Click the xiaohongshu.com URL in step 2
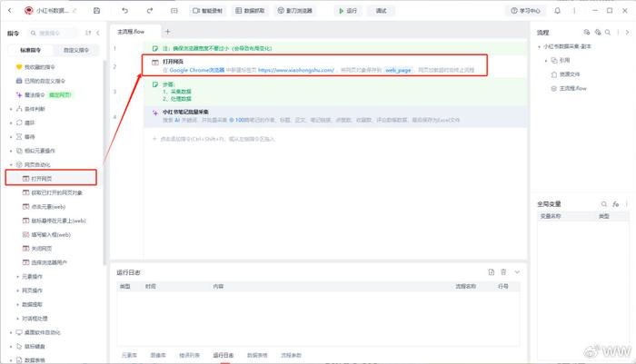The width and height of the screenshot is (636, 364). point(296,70)
